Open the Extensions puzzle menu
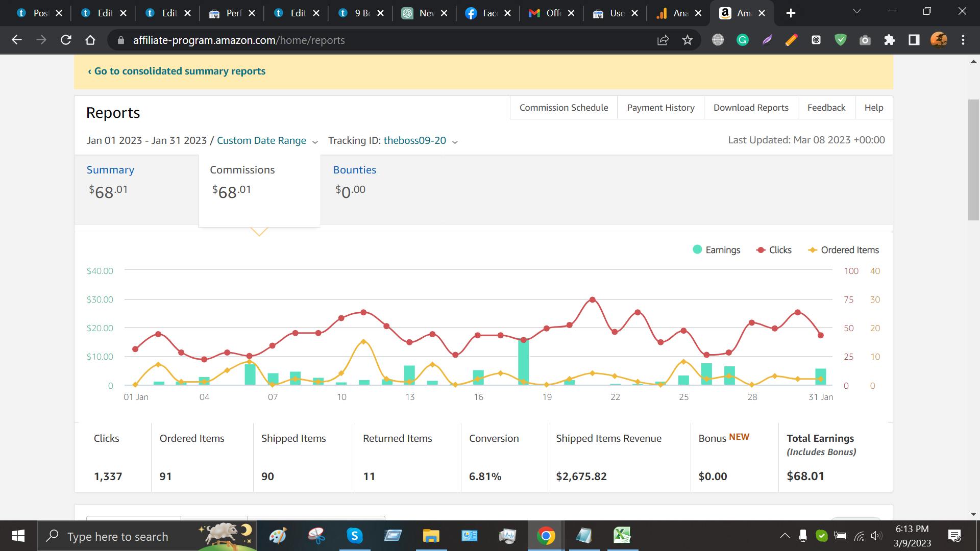 pos(890,40)
